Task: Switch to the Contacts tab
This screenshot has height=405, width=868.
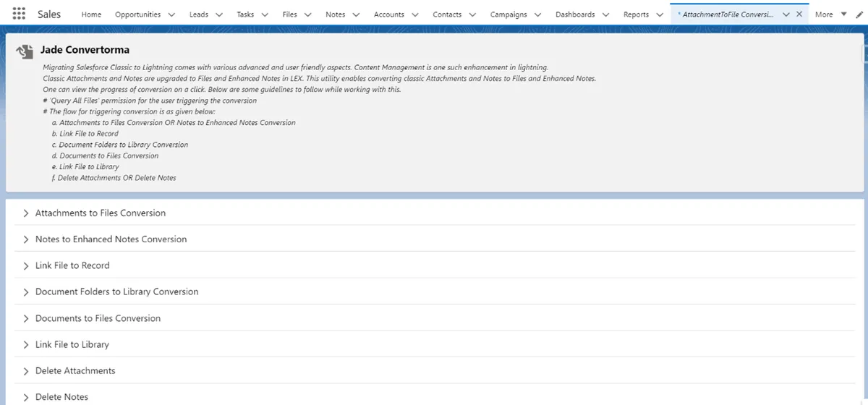Action: click(447, 14)
